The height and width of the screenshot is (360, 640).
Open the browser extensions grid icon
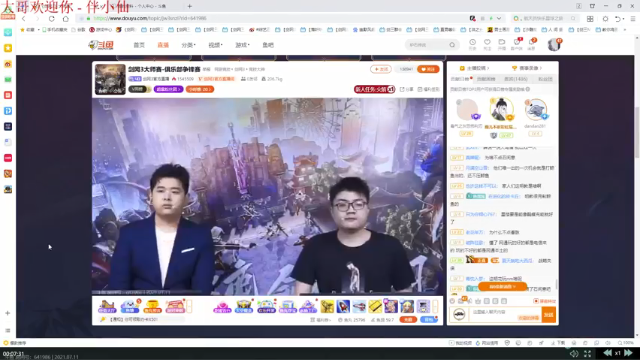click(x=590, y=19)
